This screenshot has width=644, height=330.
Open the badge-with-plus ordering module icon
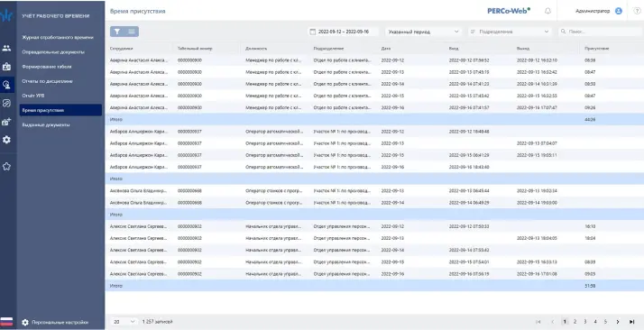(6, 122)
